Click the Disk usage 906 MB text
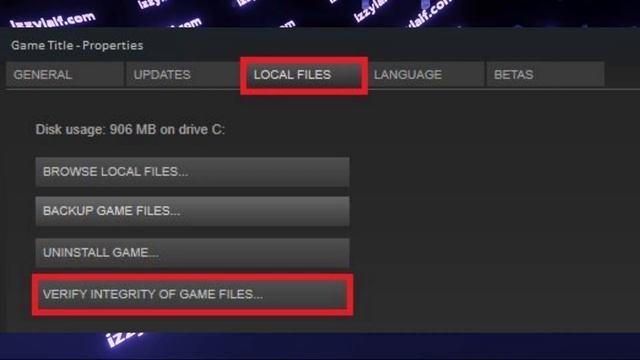The image size is (640, 360). tap(130, 129)
